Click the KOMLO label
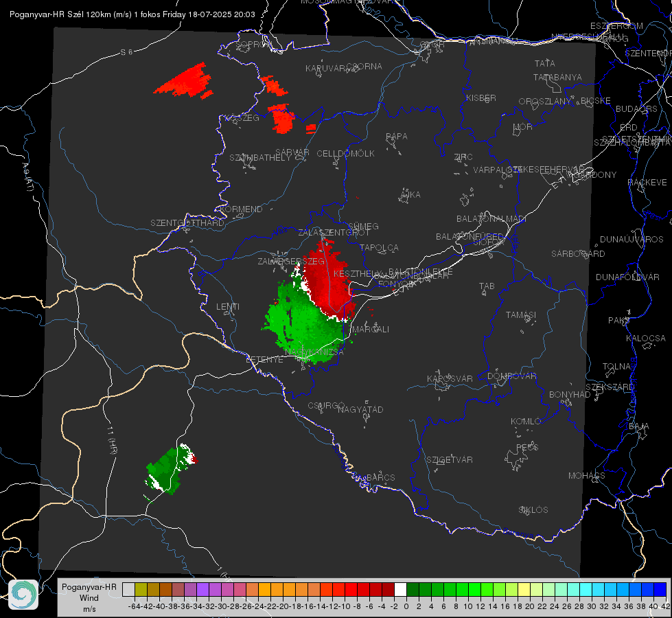672x618 pixels. coord(526,422)
